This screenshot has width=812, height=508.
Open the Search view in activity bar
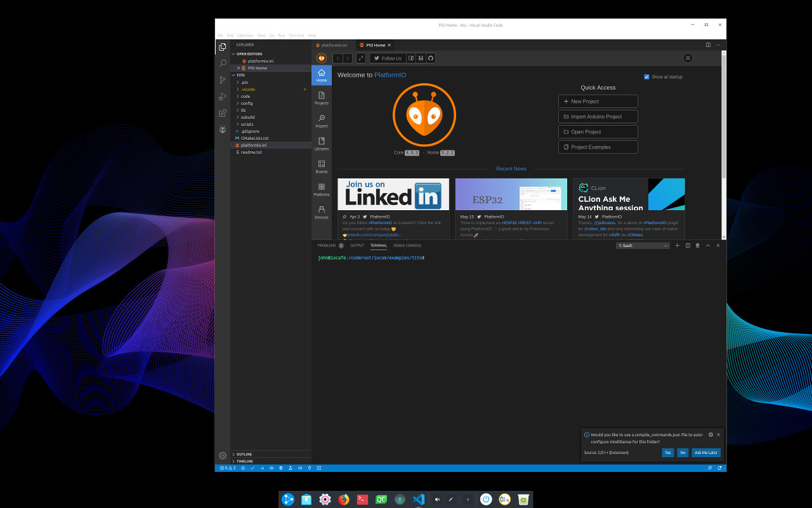[223, 63]
